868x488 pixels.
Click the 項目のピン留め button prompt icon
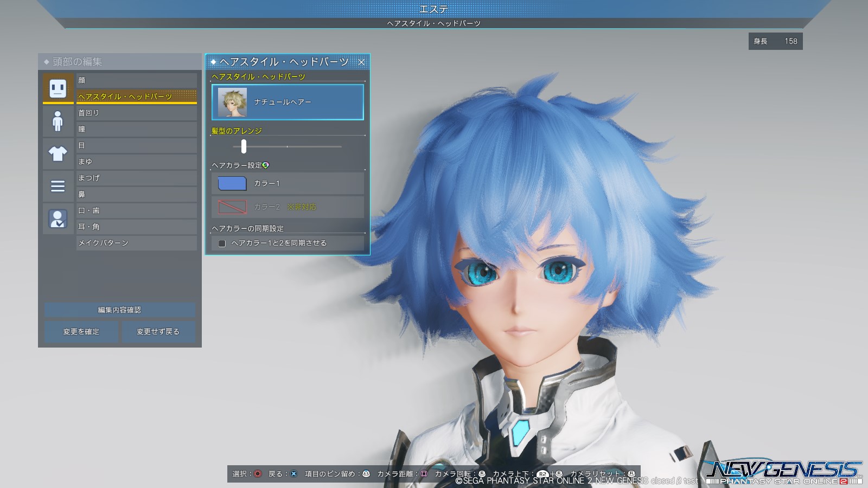point(366,474)
